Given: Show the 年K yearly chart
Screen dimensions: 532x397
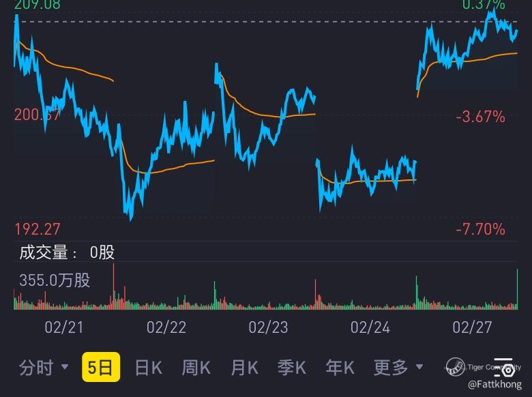Looking at the screenshot, I should point(340,368).
